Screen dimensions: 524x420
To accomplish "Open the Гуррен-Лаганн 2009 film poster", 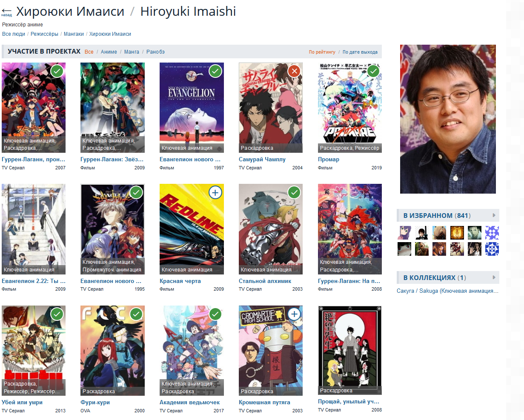I will [x=112, y=108].
